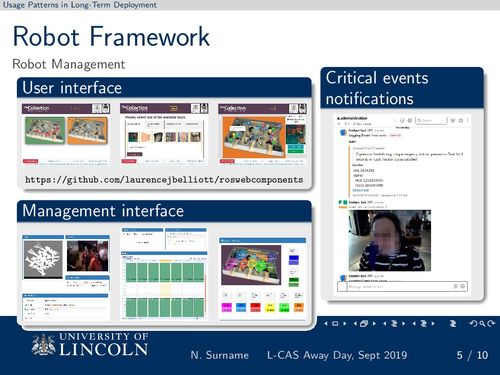Viewport: 500px width, 375px height.
Task: Select the pixelated webcam photo in notifications
Action: pos(390,240)
